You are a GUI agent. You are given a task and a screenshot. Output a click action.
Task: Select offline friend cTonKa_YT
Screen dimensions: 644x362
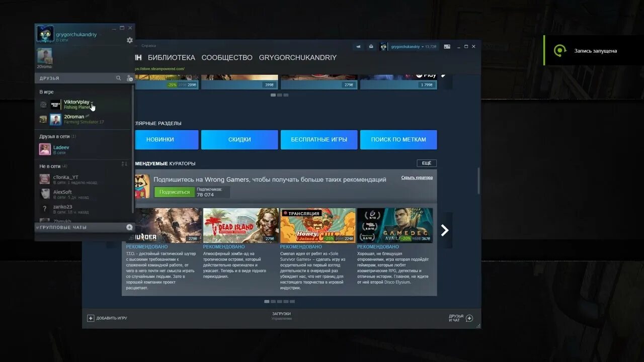point(85,179)
